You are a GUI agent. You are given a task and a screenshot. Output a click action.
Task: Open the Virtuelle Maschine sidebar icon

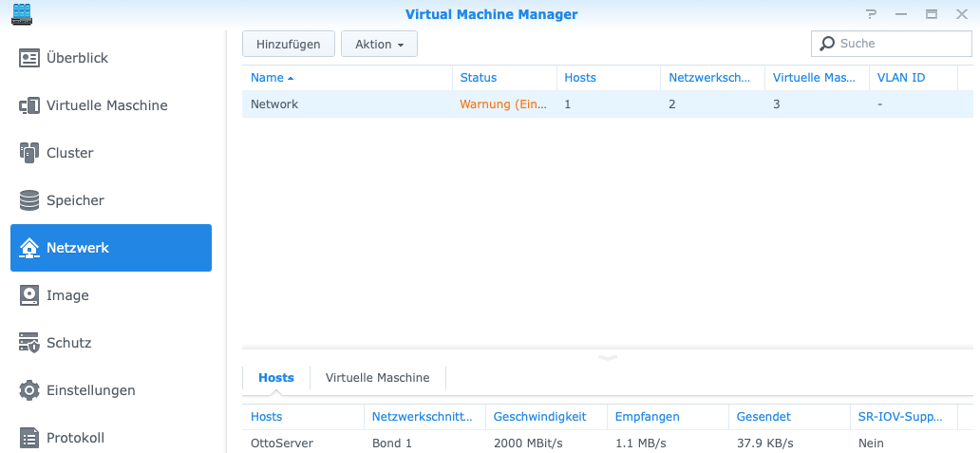[29, 105]
